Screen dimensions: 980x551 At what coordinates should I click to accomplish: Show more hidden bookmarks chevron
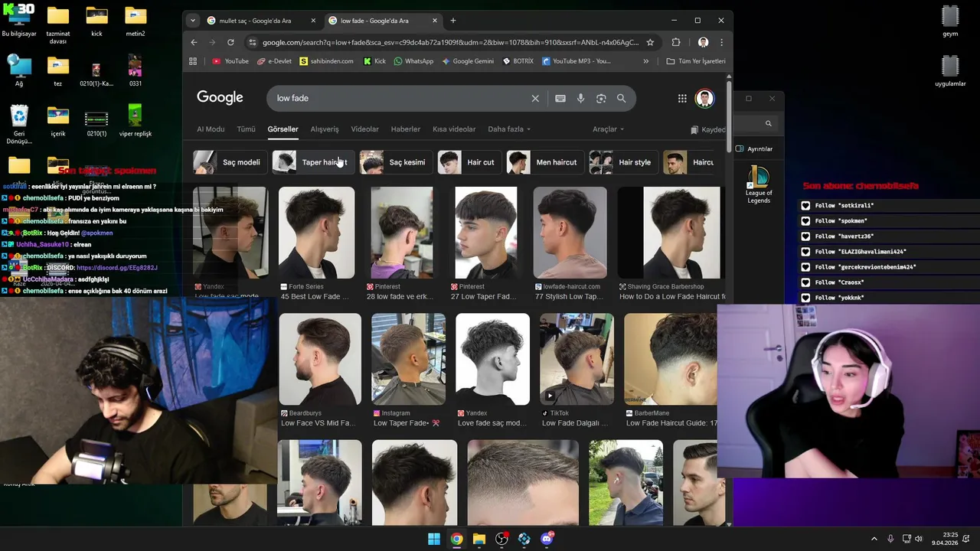645,61
